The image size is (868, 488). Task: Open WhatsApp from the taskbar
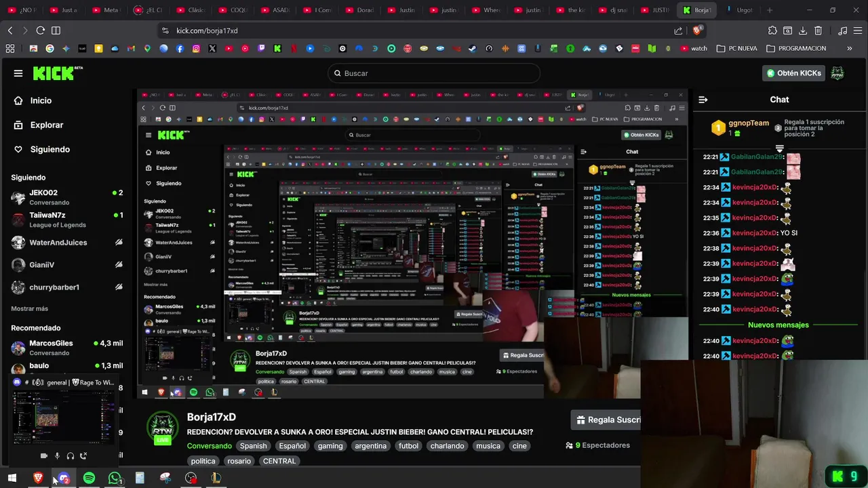pyautogui.click(x=115, y=478)
